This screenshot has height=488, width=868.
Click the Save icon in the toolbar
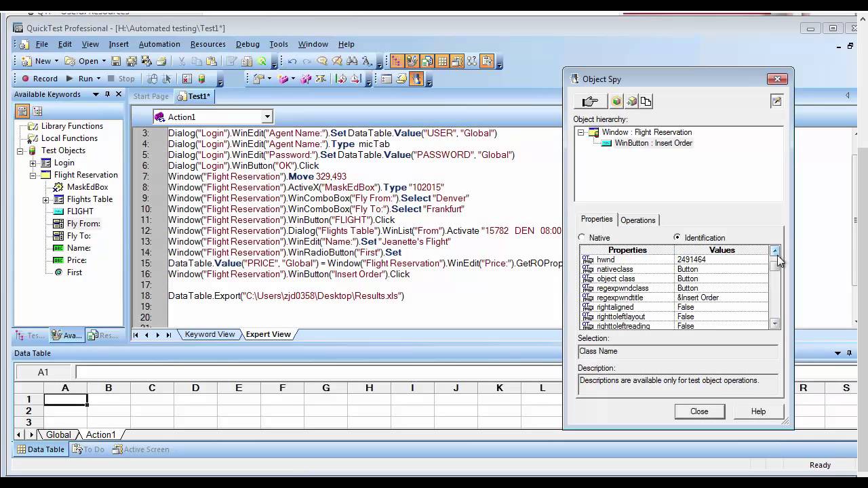pos(115,61)
